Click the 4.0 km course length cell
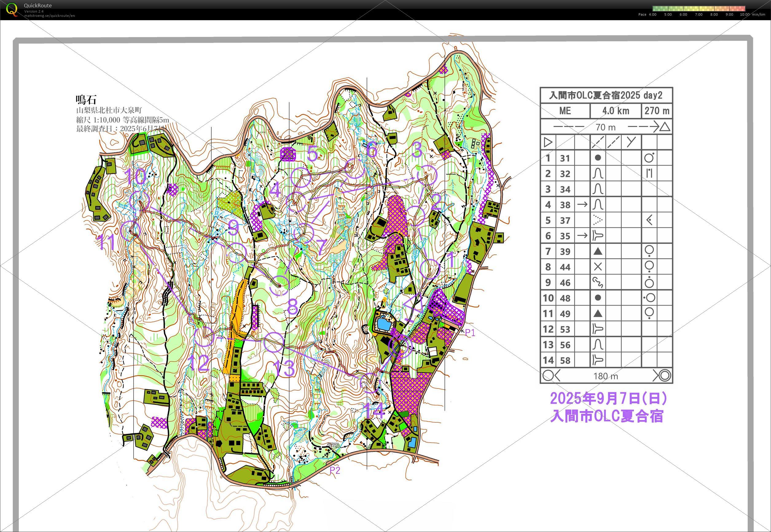Viewport: 771px width, 532px height. click(x=616, y=111)
